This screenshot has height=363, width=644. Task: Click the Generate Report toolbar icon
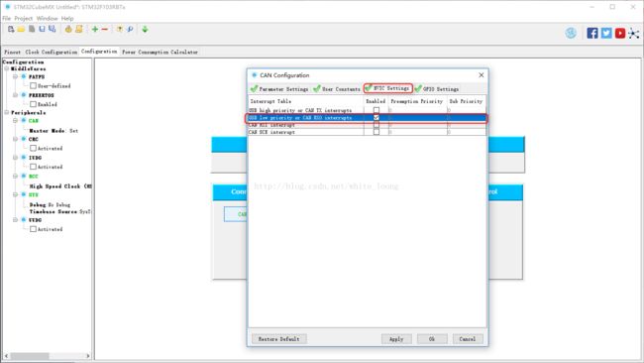(68, 29)
